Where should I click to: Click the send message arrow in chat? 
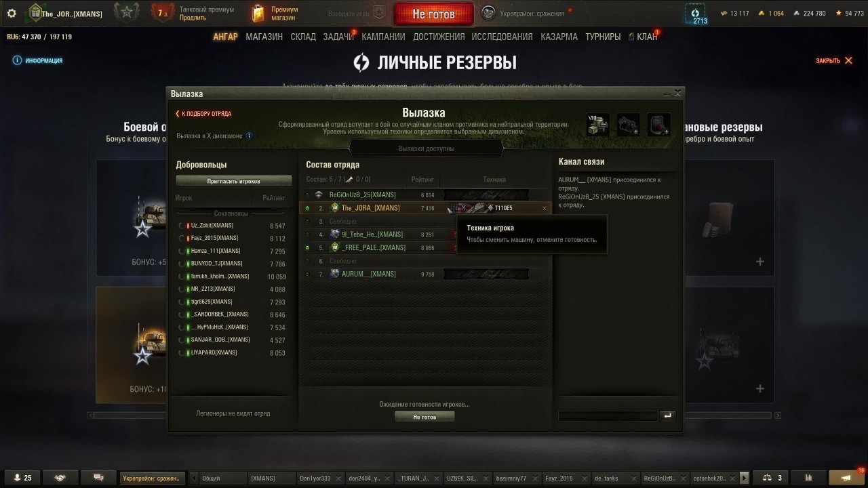667,415
